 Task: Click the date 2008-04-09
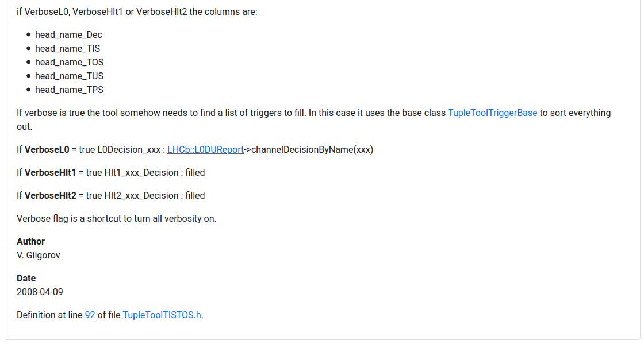(x=40, y=292)
